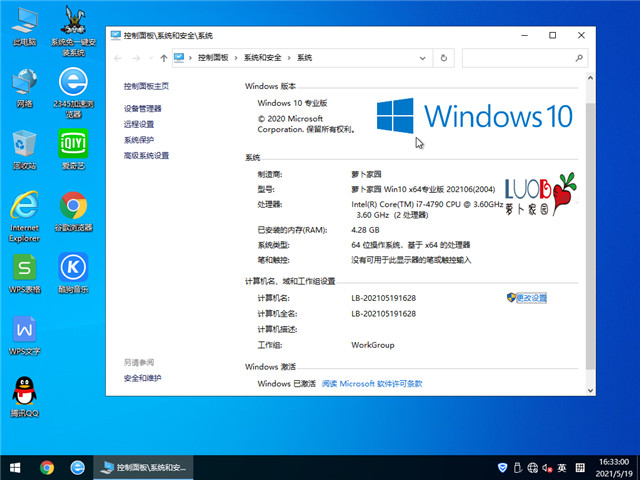Click the search magnifier icon

pos(579,58)
